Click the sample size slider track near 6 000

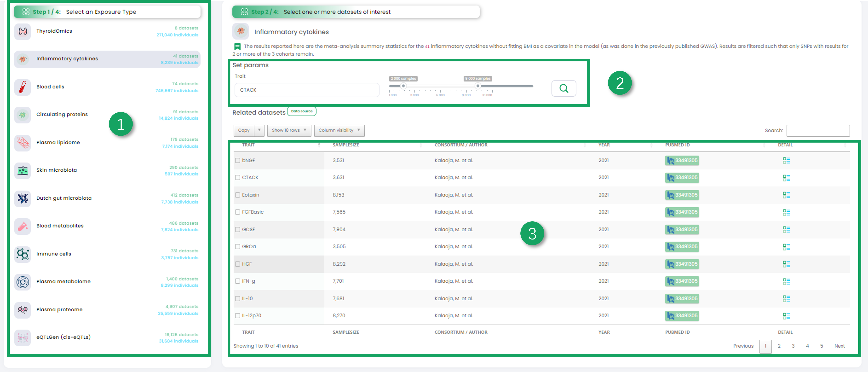(x=440, y=86)
